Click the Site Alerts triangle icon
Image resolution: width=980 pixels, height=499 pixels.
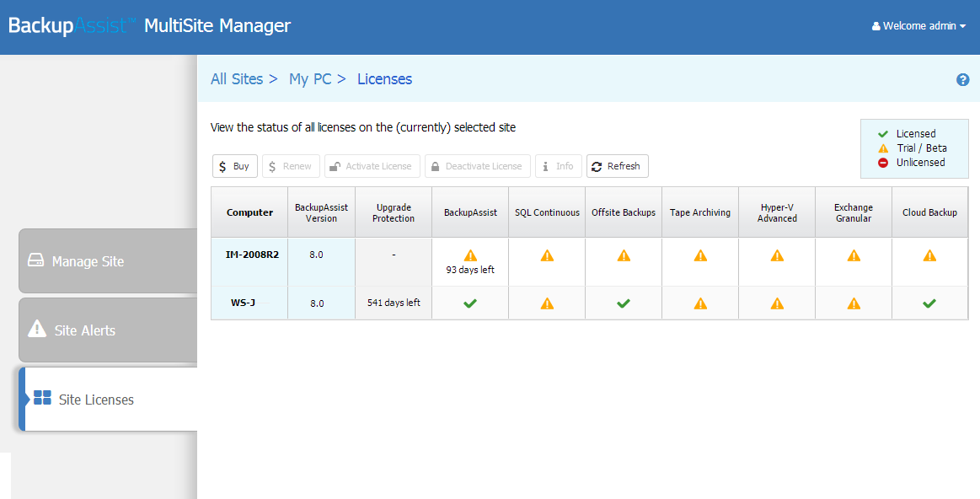(x=38, y=328)
